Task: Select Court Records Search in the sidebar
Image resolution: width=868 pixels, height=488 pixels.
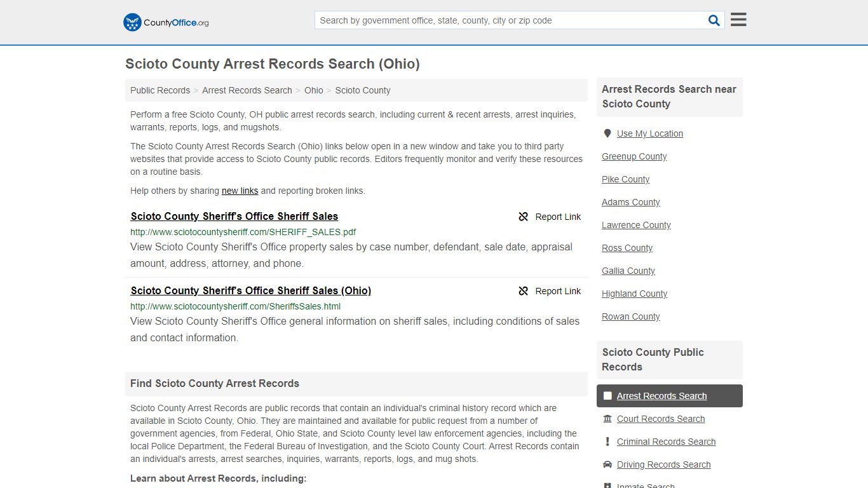Action: click(x=661, y=419)
